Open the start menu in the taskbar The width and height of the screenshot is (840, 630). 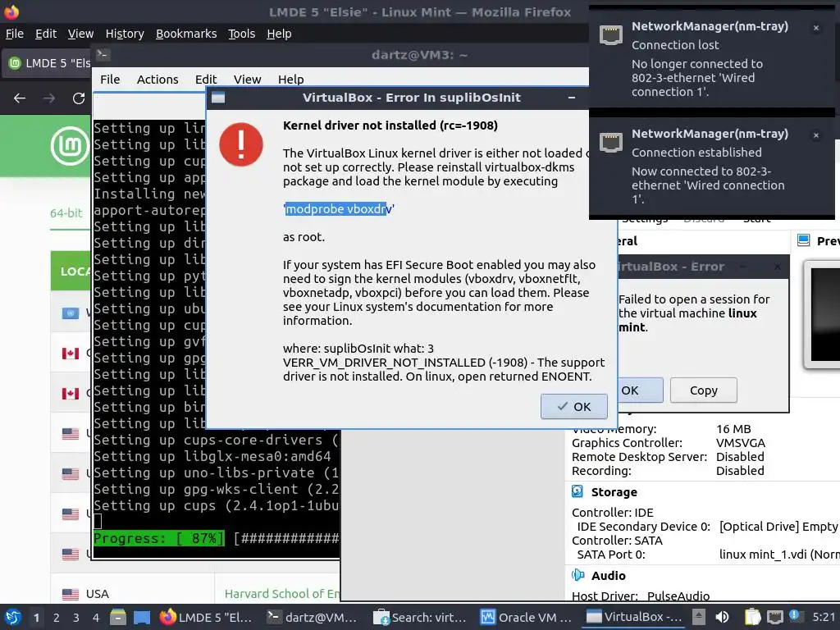click(x=12, y=617)
